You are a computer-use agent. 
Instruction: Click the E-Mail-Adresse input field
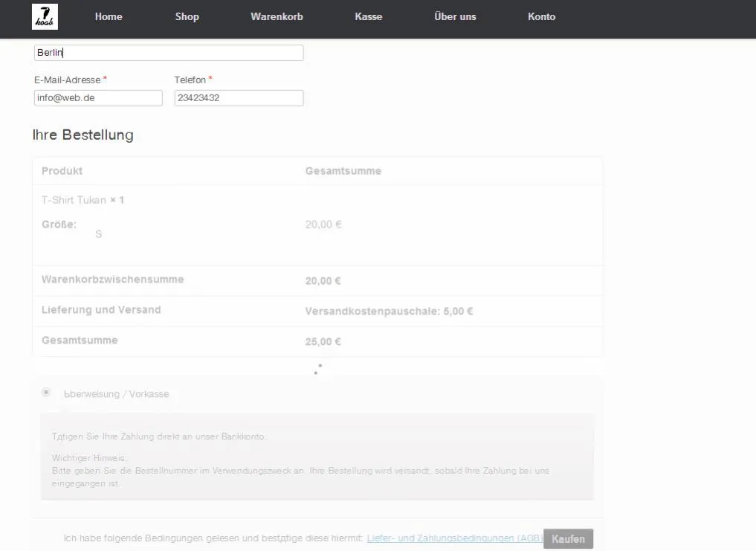coord(98,98)
